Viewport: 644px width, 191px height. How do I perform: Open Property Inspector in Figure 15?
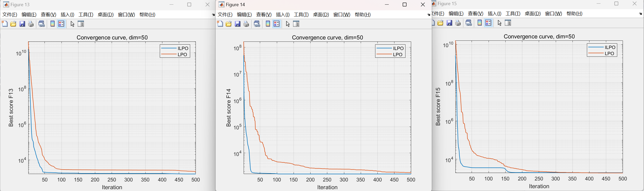508,23
